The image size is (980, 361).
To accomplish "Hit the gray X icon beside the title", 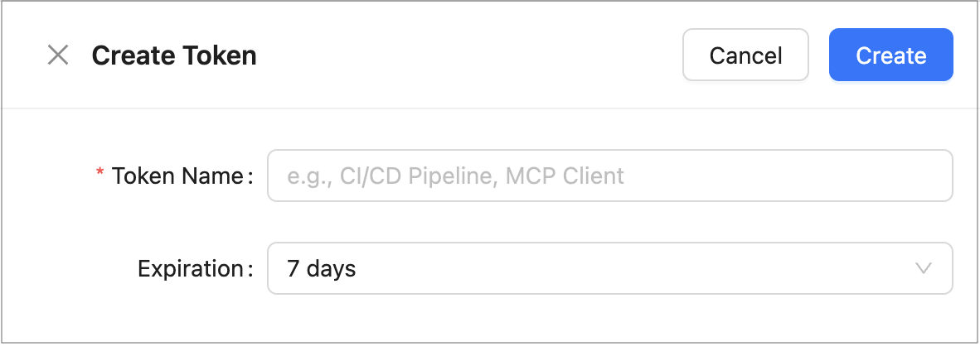I will (x=58, y=55).
